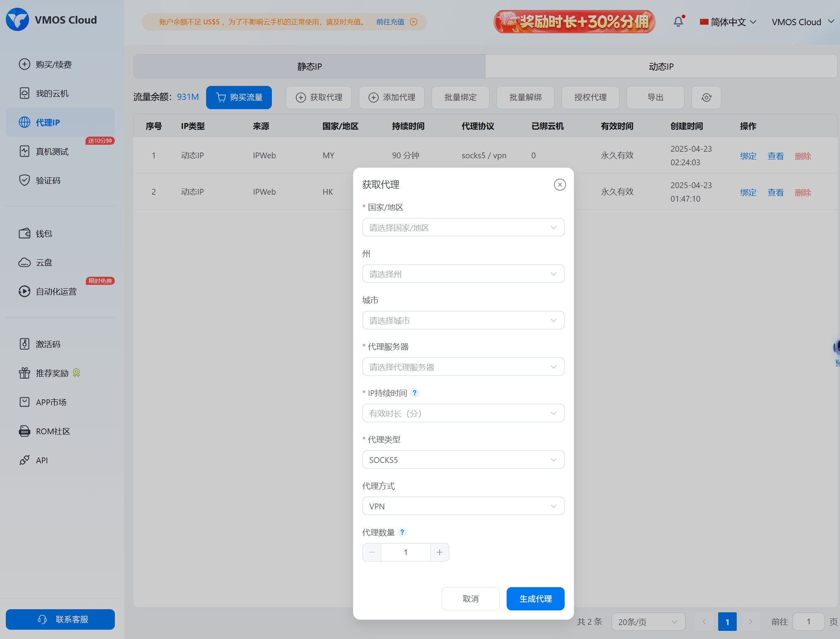Open 我的云机 in sidebar
Image resolution: width=840 pixels, height=639 pixels.
60,93
